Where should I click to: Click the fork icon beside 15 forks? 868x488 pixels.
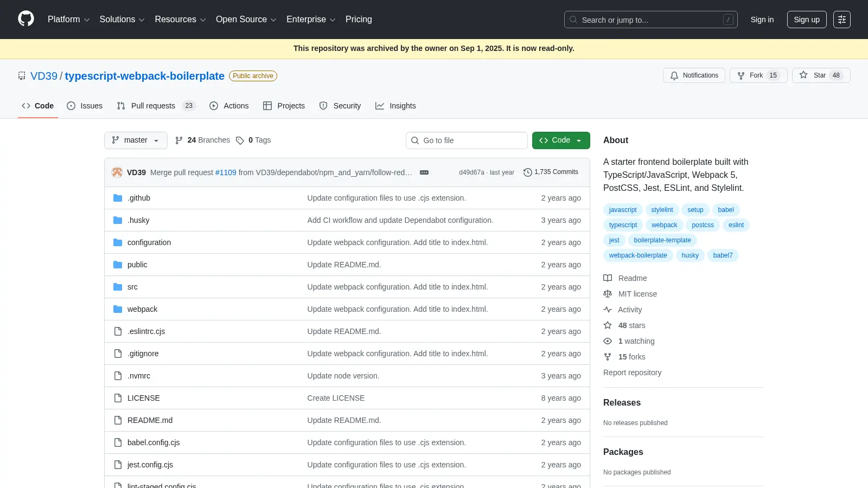[x=608, y=357]
